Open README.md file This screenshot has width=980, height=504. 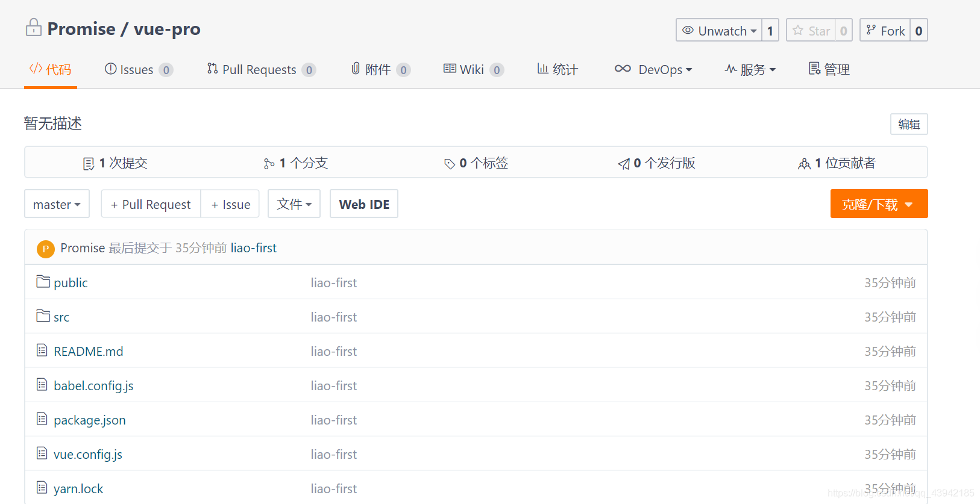[x=89, y=351]
